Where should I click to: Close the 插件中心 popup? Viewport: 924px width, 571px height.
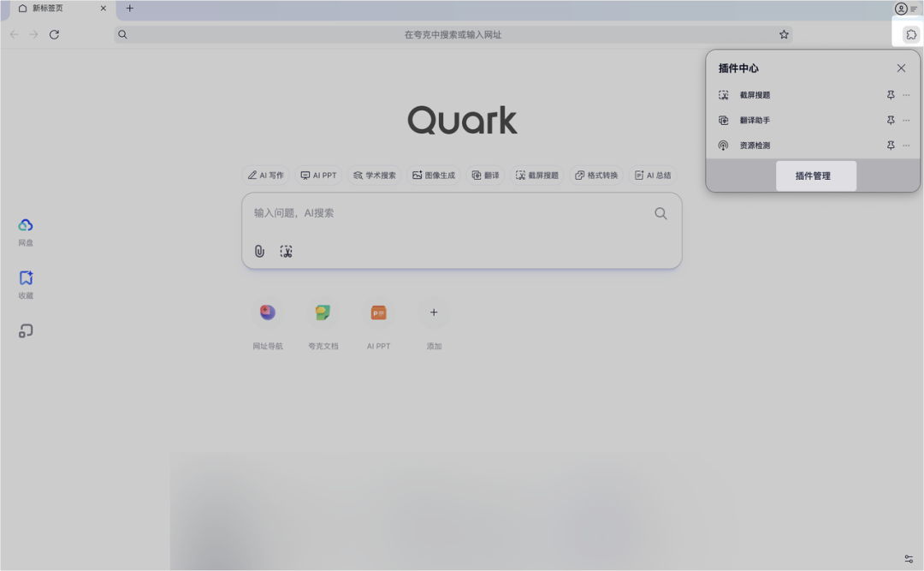coord(901,68)
